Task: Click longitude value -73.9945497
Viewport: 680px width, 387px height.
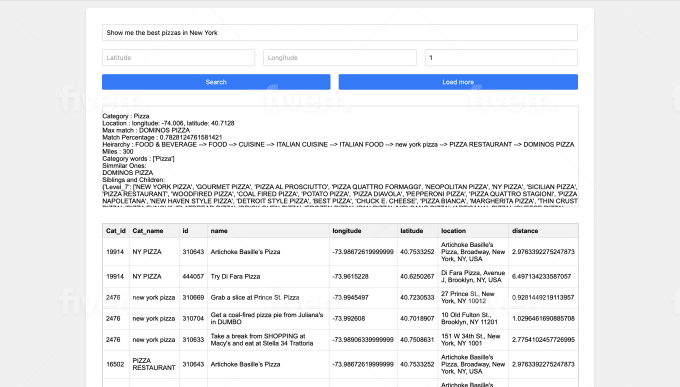Action: [x=363, y=298]
